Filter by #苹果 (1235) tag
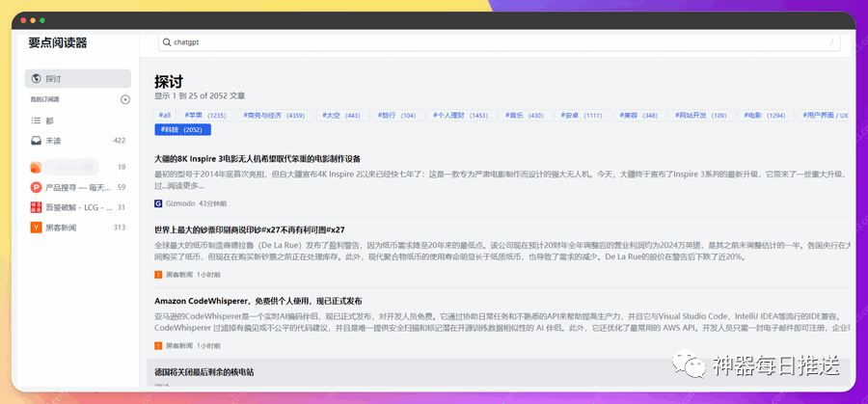868x404 pixels. [206, 115]
